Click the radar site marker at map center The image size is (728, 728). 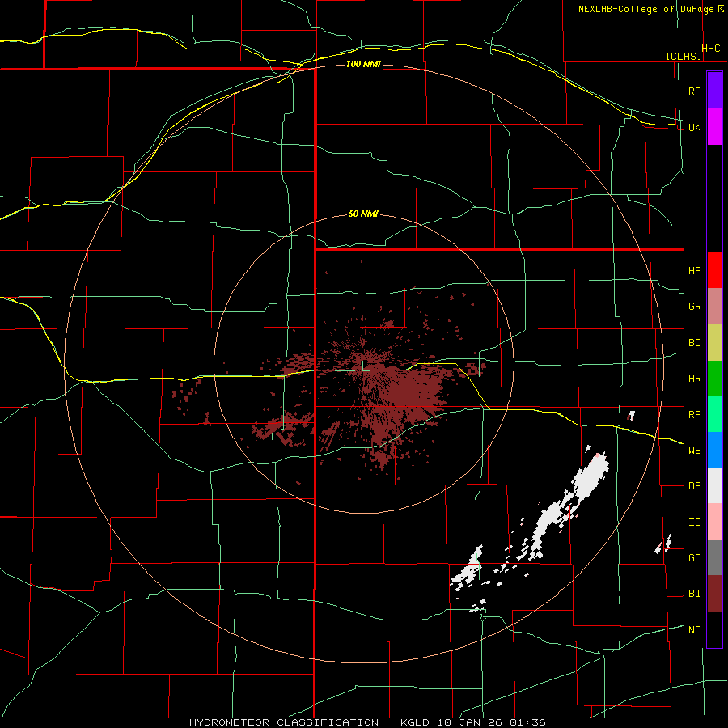pyautogui.click(x=363, y=365)
